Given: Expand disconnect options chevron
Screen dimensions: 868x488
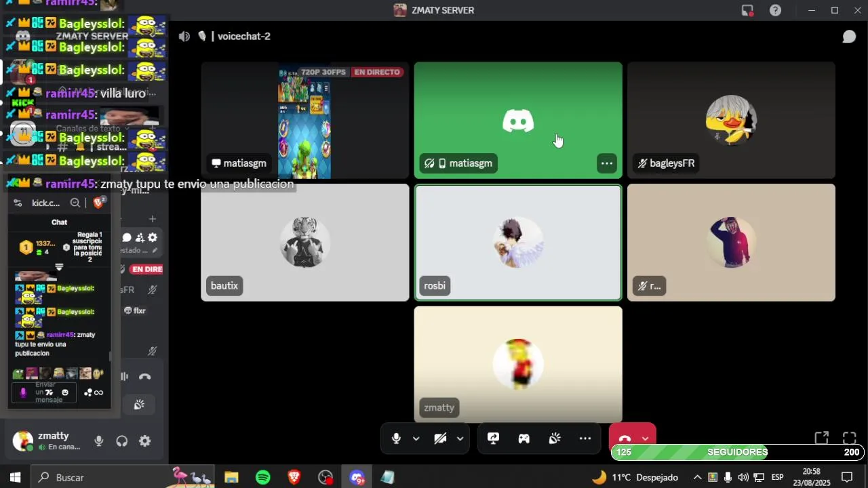Looking at the screenshot, I should coord(645,439).
